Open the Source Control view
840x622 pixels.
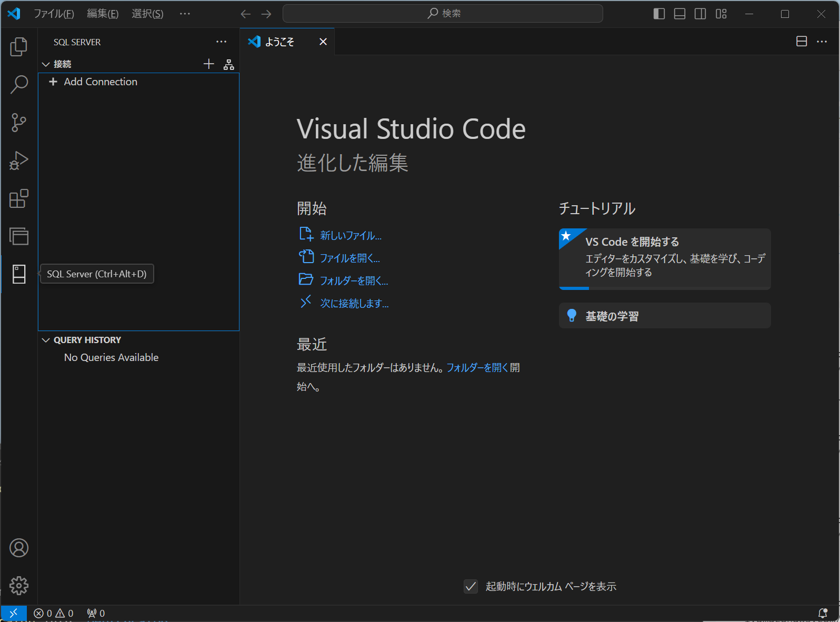pyautogui.click(x=18, y=123)
